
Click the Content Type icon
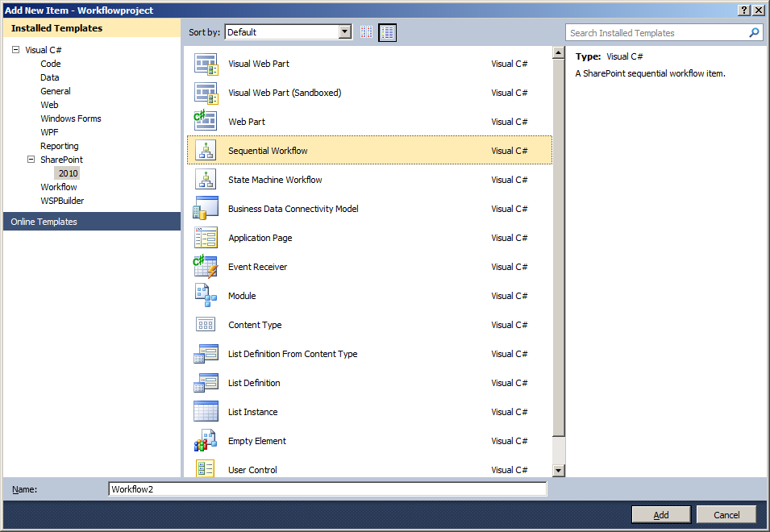click(x=206, y=324)
